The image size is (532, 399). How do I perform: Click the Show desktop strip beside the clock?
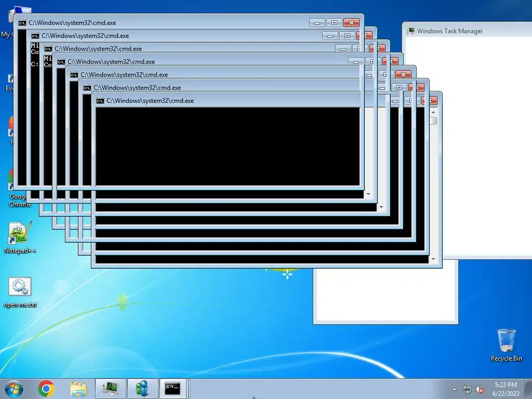tap(529, 389)
